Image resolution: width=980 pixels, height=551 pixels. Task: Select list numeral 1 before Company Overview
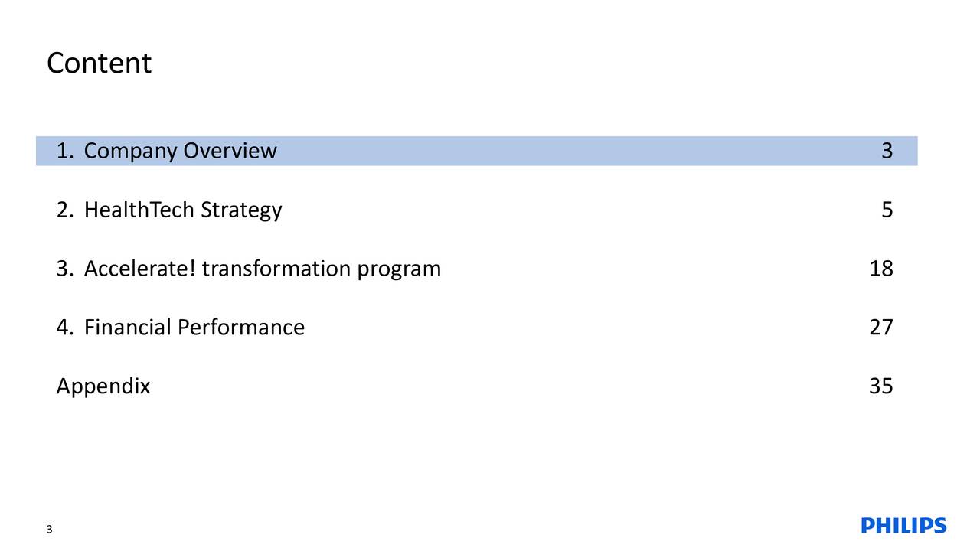pos(64,152)
